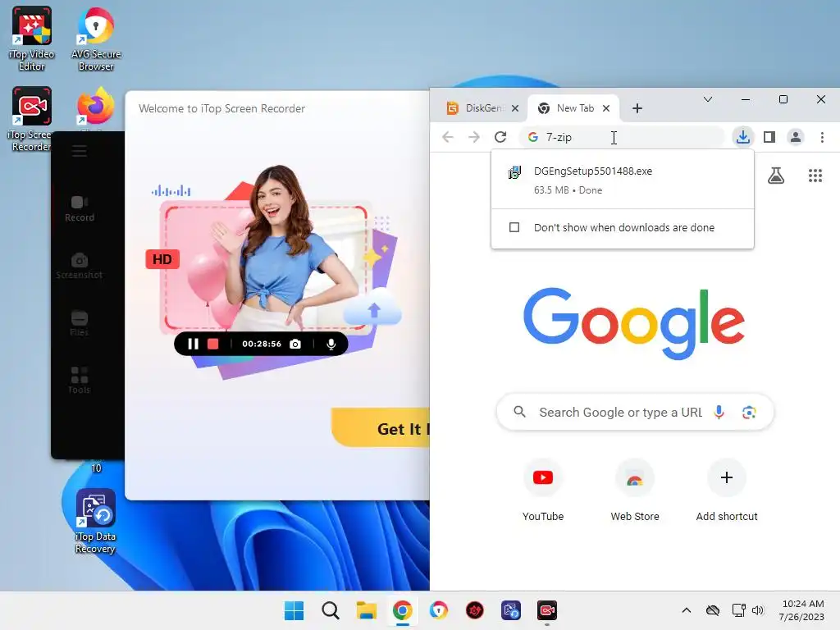This screenshot has height=630, width=840.
Task: Click the address bar with 7-zip
Action: coord(622,137)
